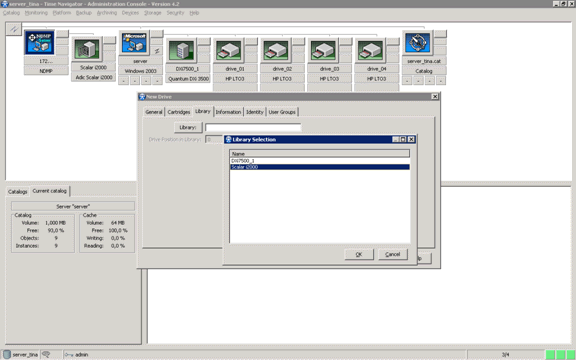The width and height of the screenshot is (577, 361).
Task: Select the drive_01 drive icon
Action: [x=229, y=50]
